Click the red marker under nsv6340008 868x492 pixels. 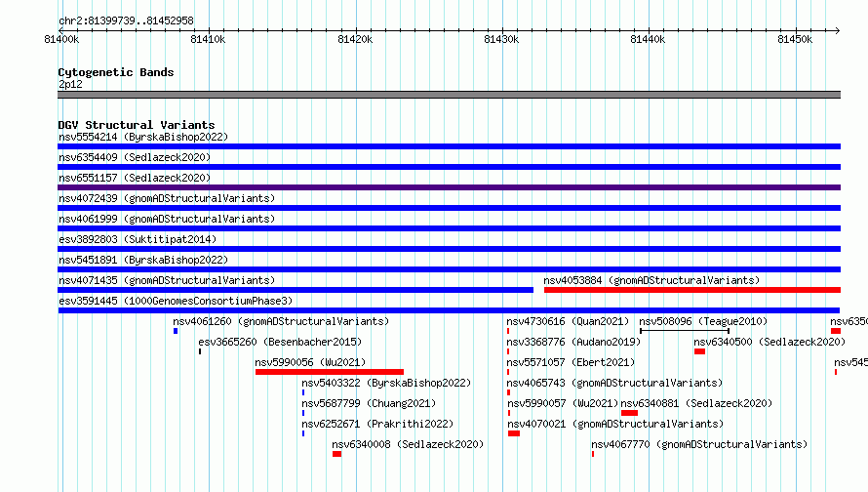[336, 454]
